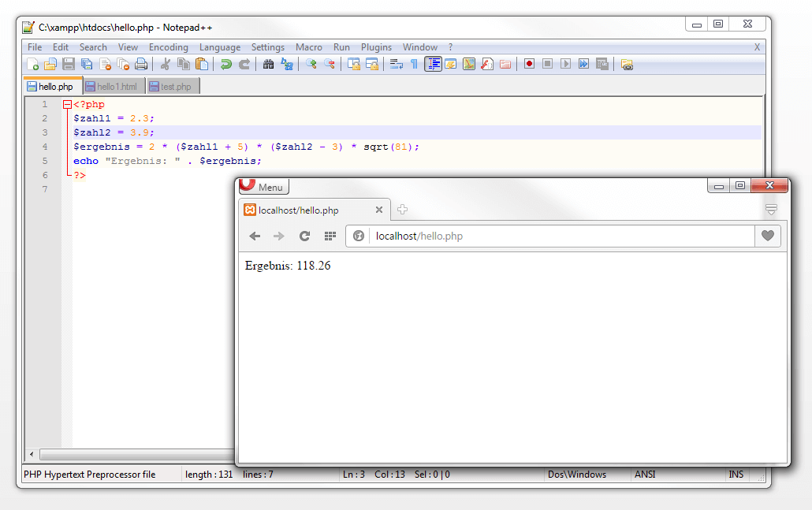
Task: Click the Save All icon
Action: (x=87, y=64)
